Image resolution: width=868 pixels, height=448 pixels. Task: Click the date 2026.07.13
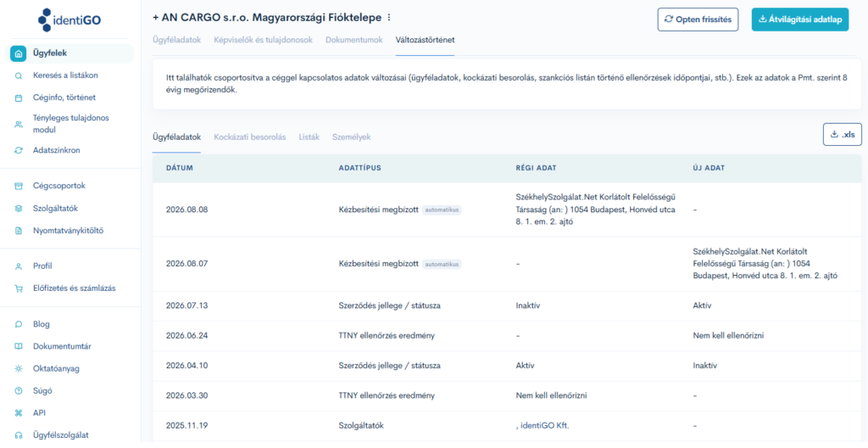click(186, 305)
